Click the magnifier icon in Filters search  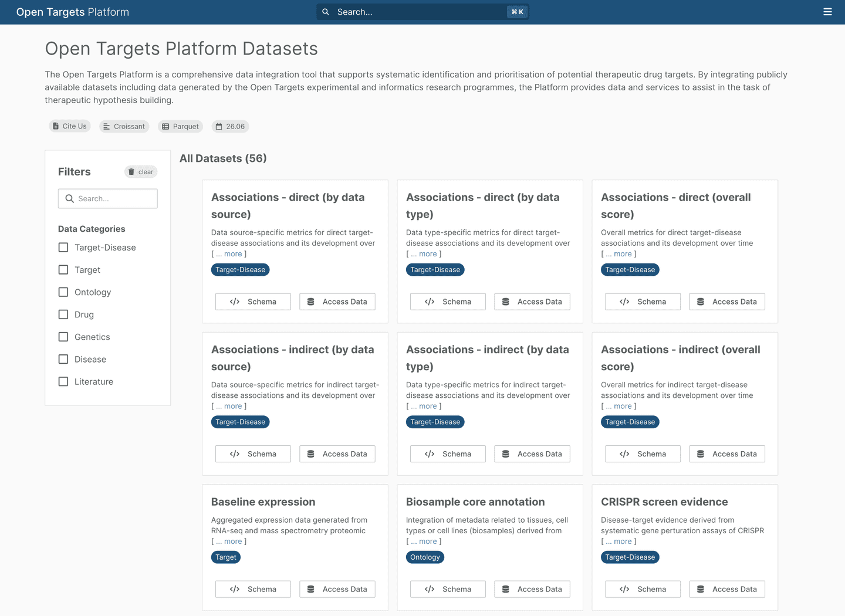pos(69,199)
